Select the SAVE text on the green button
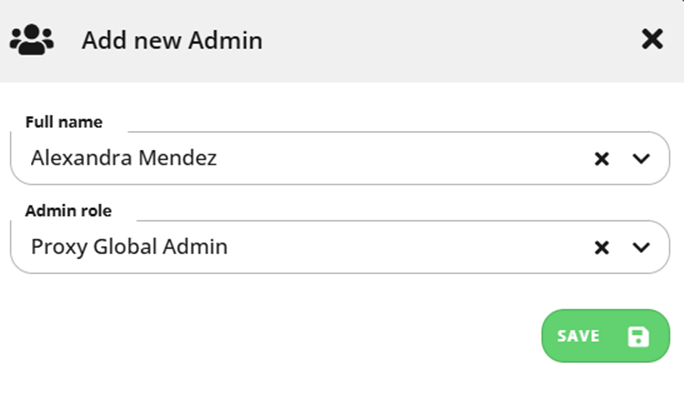 [578, 336]
